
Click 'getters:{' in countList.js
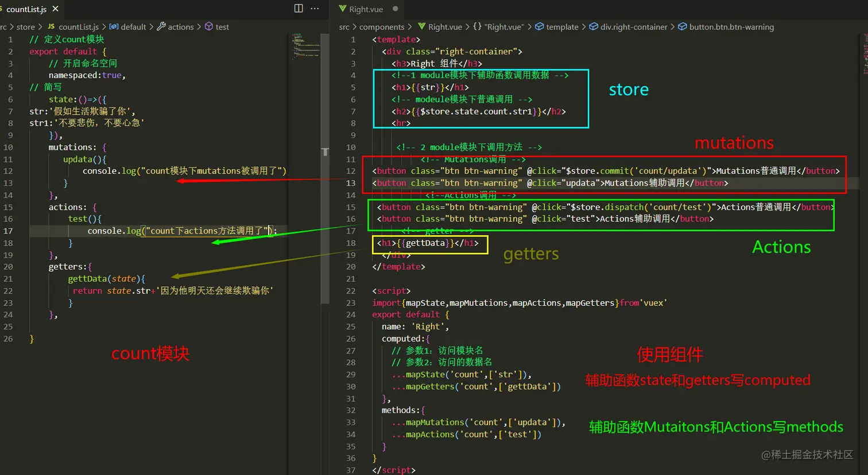[70, 267]
